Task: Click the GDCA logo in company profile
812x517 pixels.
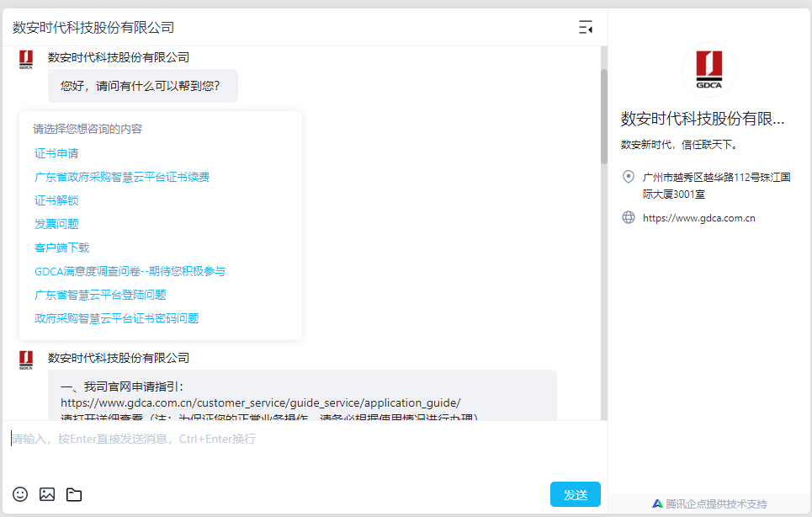Action: pos(709,71)
